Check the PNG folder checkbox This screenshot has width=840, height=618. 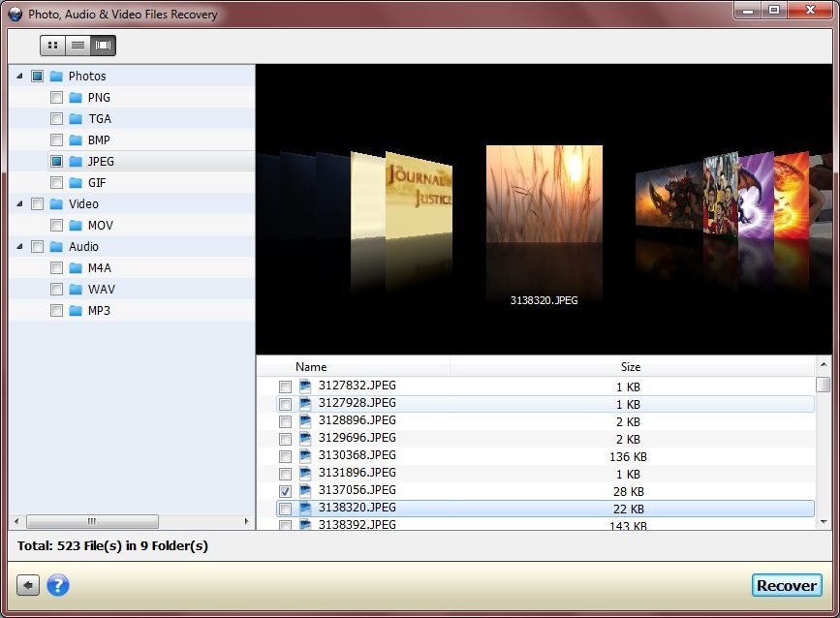(57, 98)
